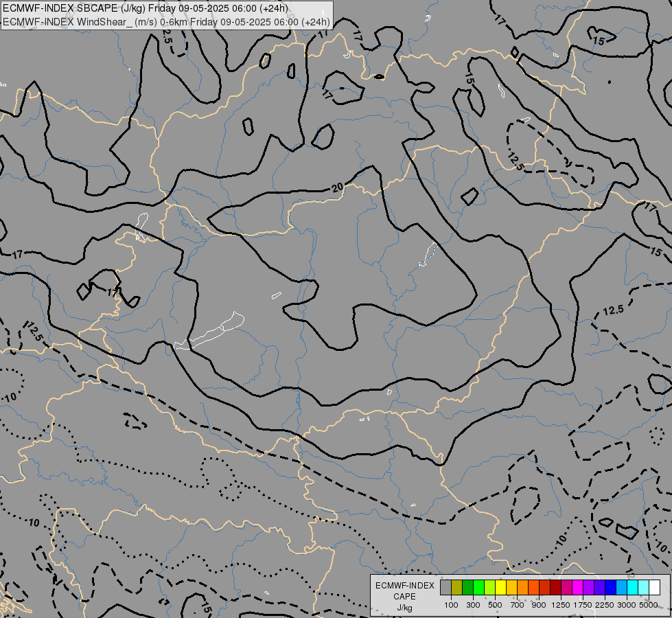The height and width of the screenshot is (618, 672).
Task: Click the gray swatch in the CAPE legend
Action: 445,587
